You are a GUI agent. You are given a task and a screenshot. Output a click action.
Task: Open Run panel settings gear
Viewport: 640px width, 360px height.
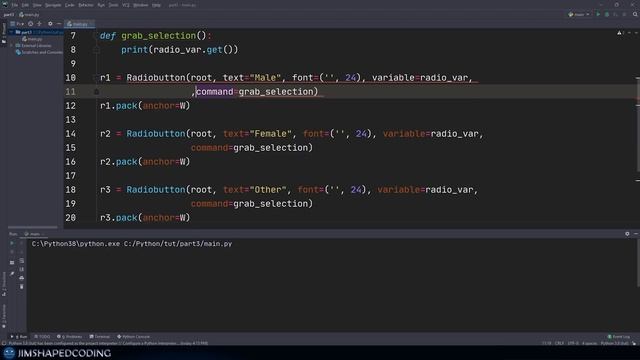coord(627,234)
